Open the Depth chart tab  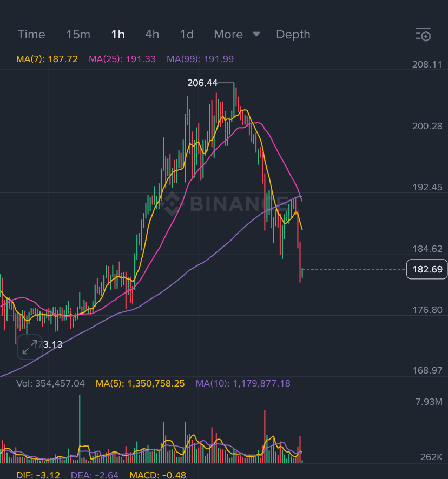(293, 34)
